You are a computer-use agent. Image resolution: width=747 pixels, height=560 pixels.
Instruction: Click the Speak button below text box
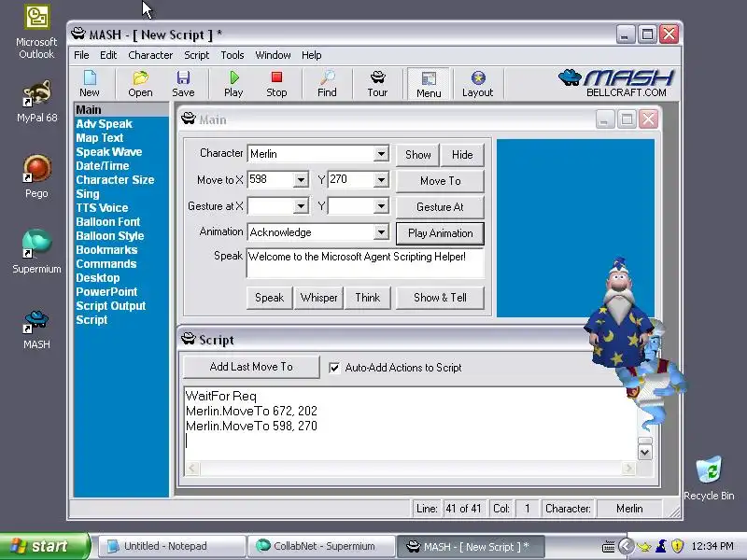coord(269,298)
